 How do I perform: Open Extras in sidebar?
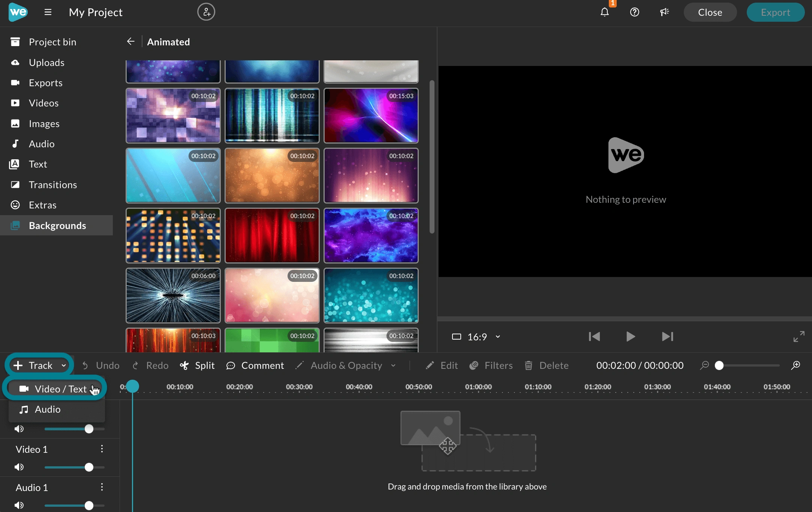tap(56, 205)
